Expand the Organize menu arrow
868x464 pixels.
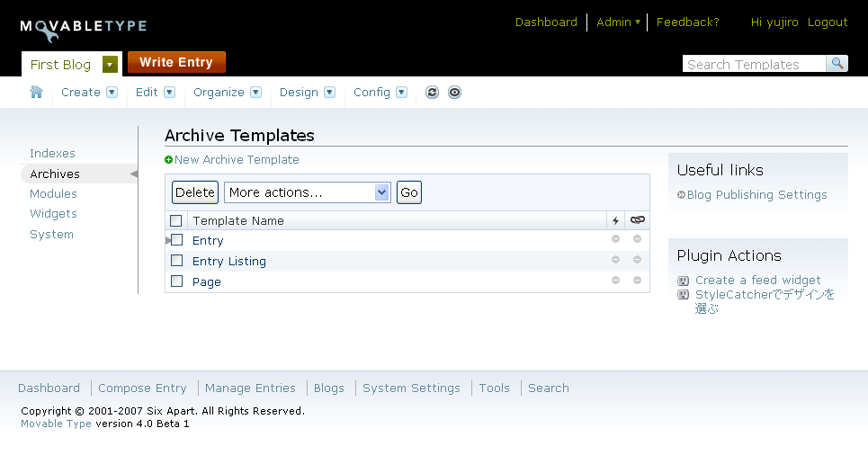[x=255, y=93]
